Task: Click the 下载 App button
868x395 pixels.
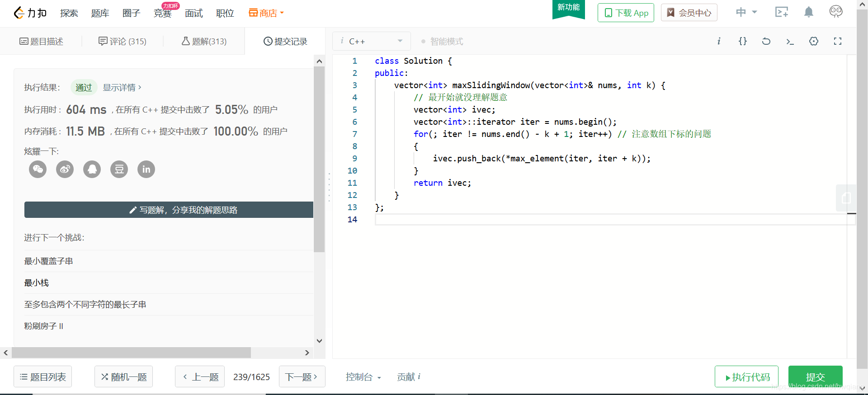Action: (x=626, y=13)
